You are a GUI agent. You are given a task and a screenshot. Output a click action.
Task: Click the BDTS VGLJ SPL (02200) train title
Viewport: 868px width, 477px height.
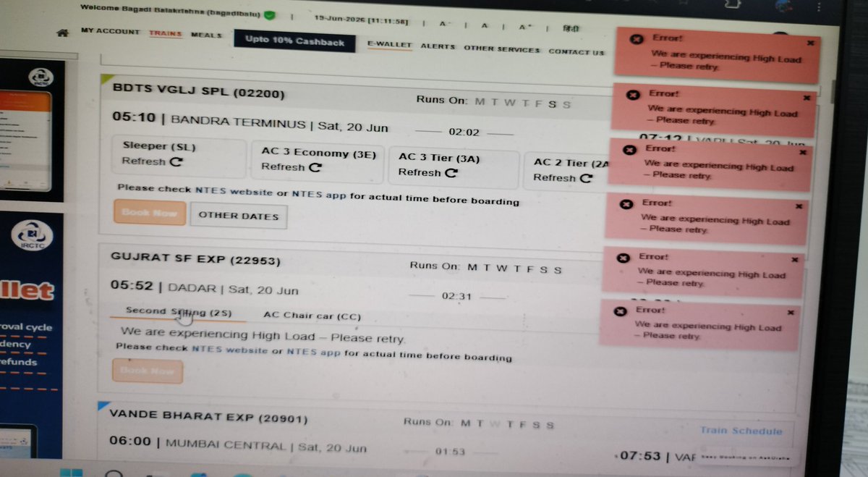(x=198, y=90)
